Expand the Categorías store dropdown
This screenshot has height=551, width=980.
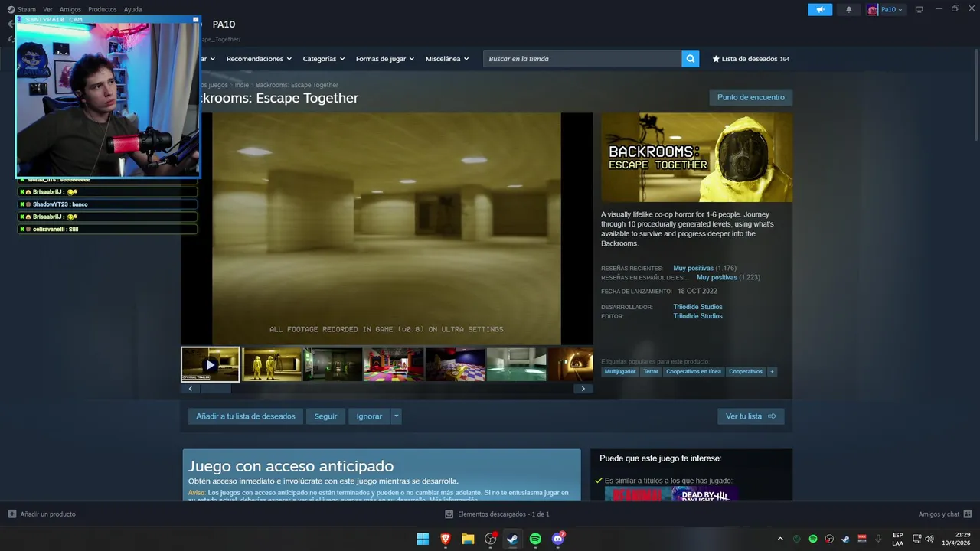(x=323, y=59)
